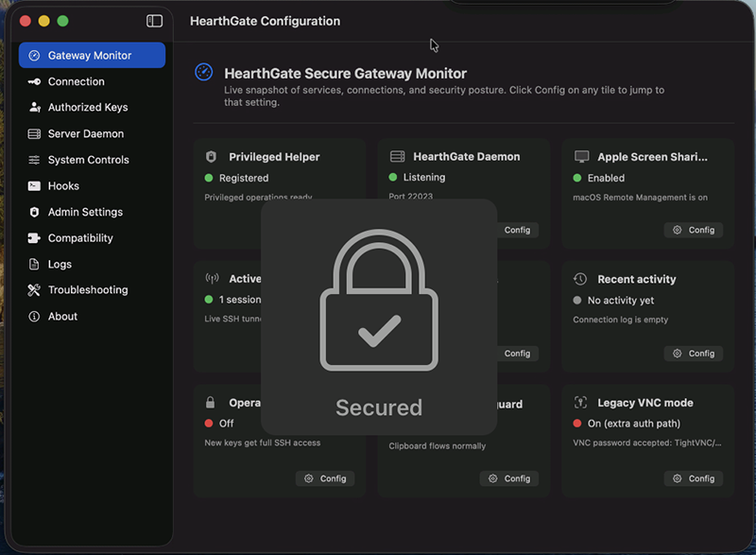Screen dimensions: 756x555
Task: Click the Enabled status on Screen Sharing
Action: (606, 178)
